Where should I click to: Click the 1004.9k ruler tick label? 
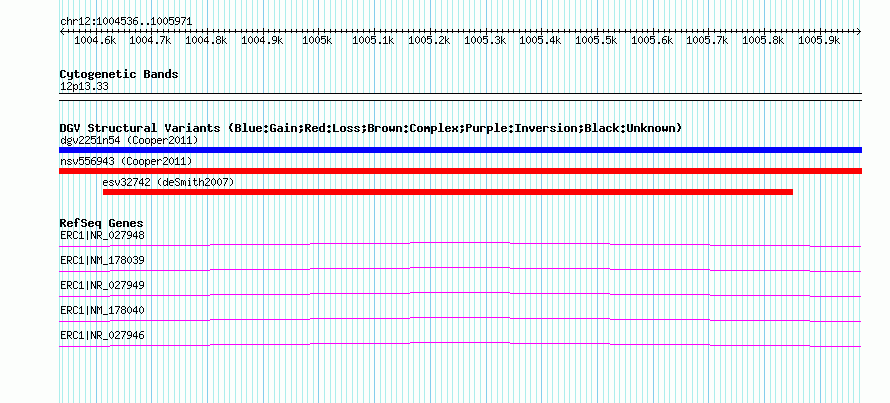[262, 40]
